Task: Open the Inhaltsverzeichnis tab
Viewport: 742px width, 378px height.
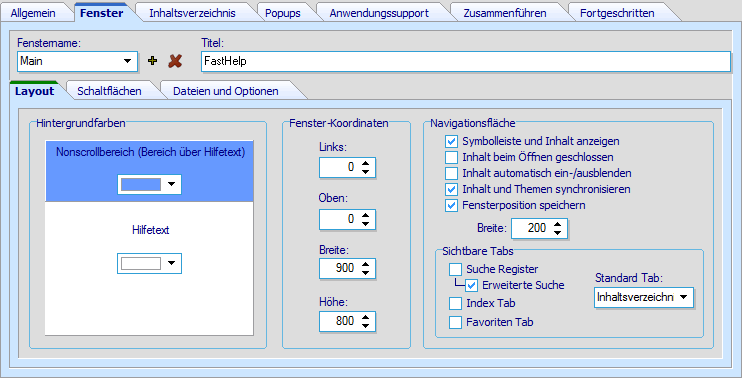Action: tap(192, 13)
